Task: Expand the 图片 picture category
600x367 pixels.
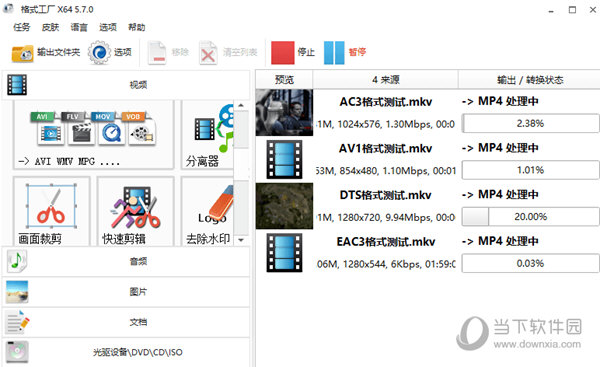Action: tap(126, 292)
